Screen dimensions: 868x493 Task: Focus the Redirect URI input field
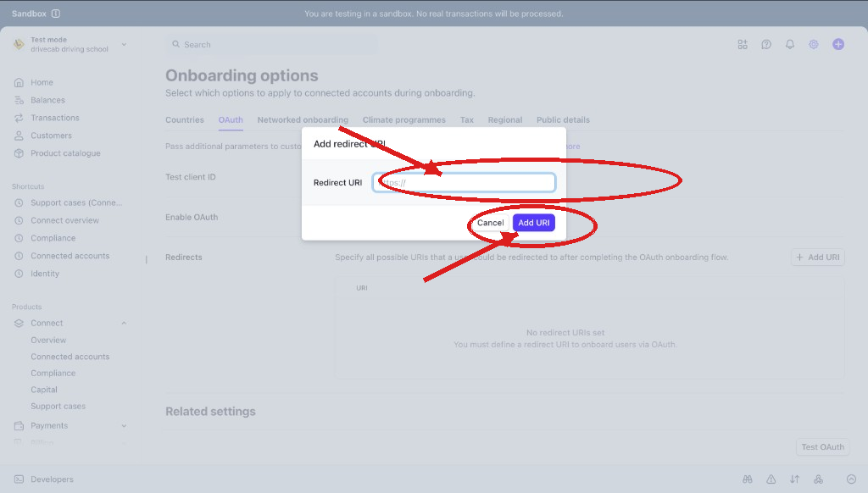464,183
